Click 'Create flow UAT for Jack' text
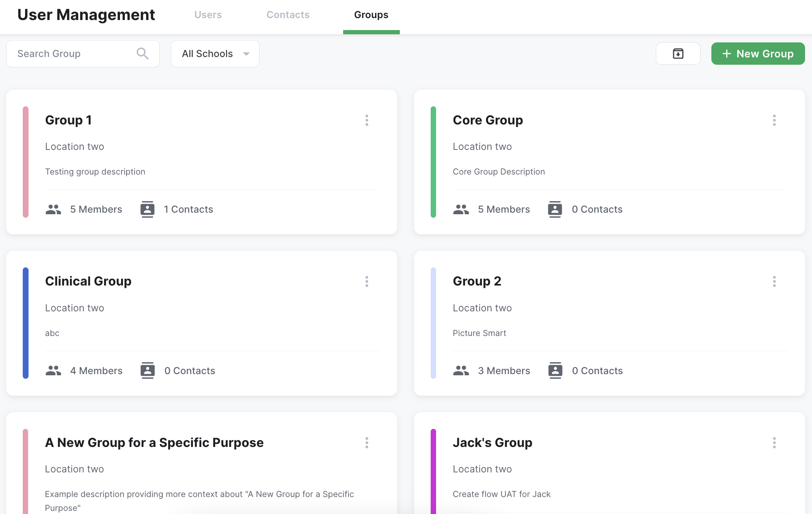 502,494
